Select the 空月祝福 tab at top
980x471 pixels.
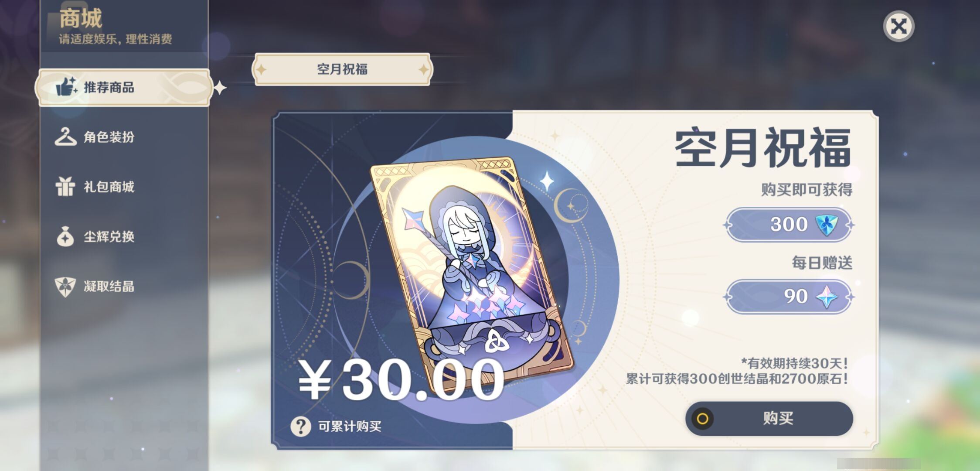coord(342,69)
